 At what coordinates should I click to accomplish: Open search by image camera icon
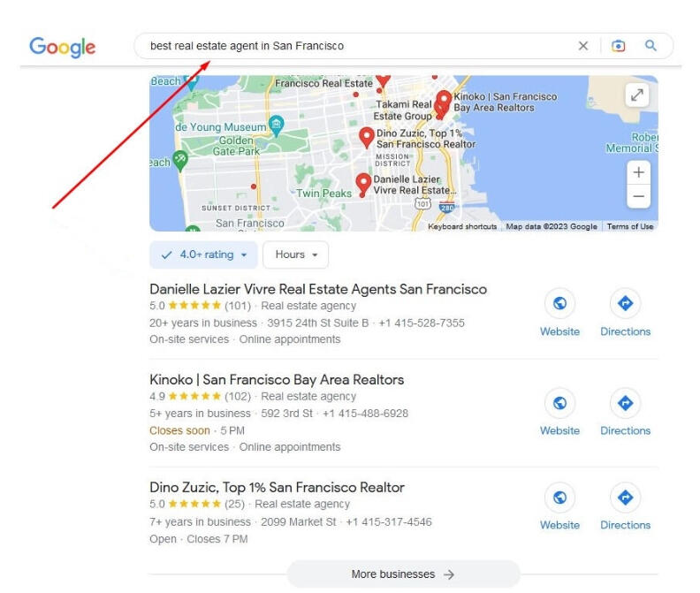click(619, 46)
